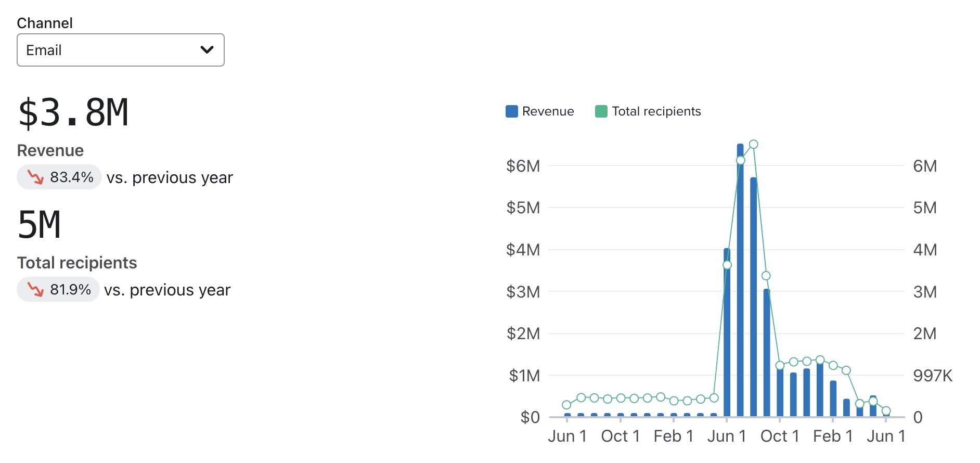Open the Channel dropdown showing Email

[120, 50]
